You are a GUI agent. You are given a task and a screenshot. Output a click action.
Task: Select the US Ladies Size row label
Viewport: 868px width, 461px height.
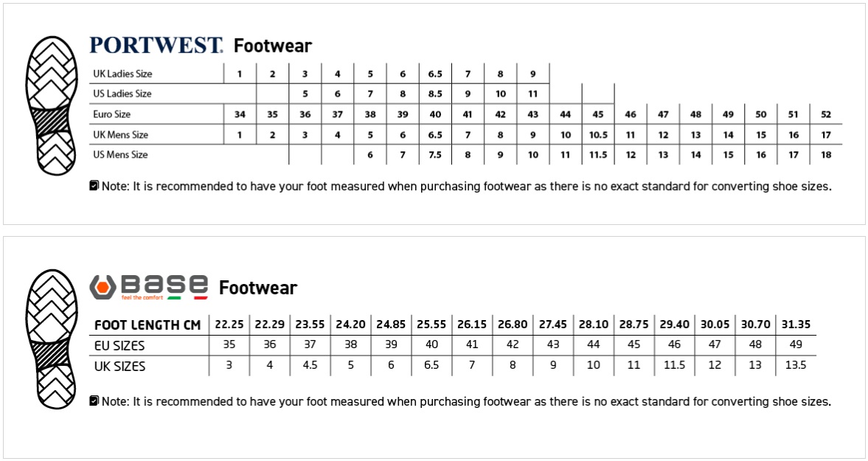pos(122,94)
